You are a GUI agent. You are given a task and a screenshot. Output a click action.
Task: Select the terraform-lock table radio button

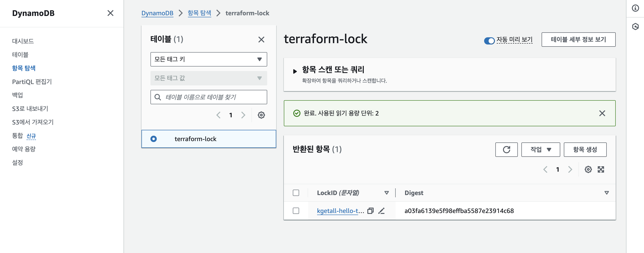[154, 139]
